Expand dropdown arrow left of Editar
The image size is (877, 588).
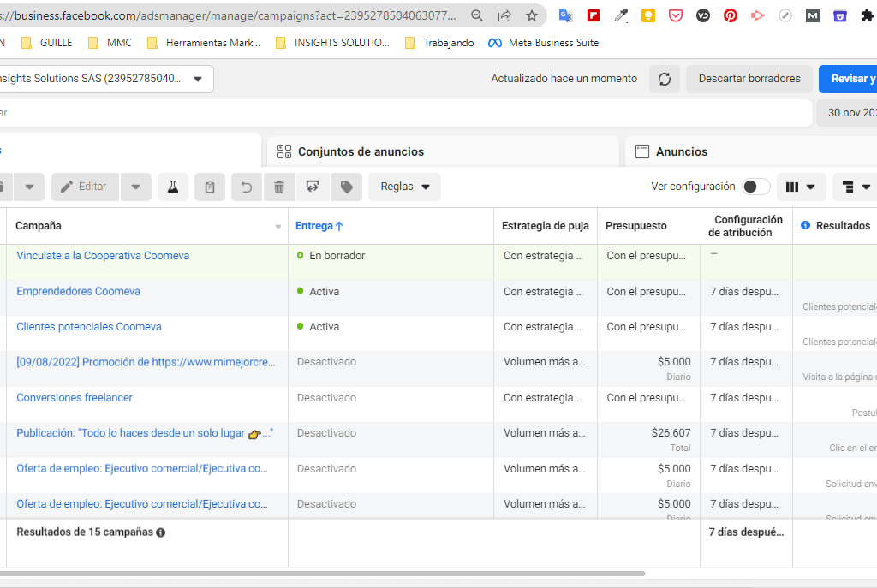coord(30,187)
